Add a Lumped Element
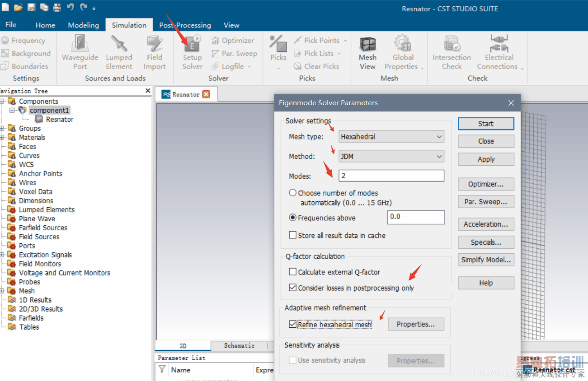This screenshot has height=381, width=588. (119, 53)
